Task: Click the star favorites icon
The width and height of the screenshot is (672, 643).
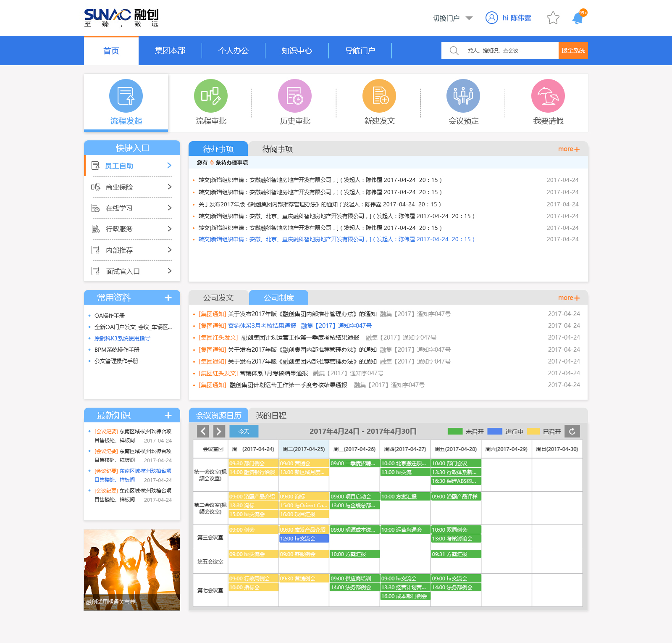Action: coord(553,18)
